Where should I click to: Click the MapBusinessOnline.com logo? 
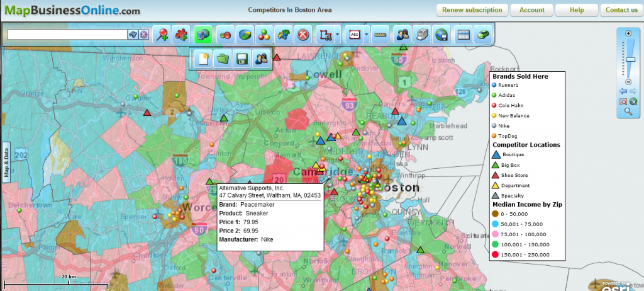point(72,10)
